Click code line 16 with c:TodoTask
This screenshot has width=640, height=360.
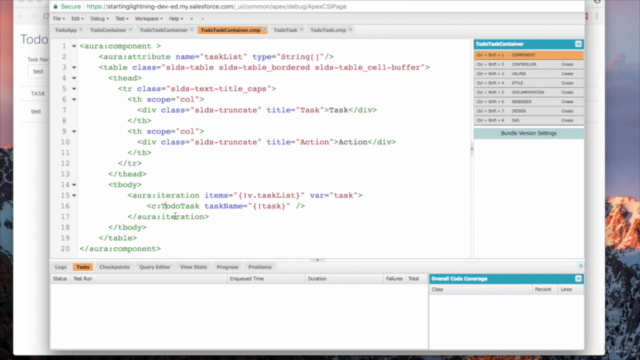pos(226,206)
